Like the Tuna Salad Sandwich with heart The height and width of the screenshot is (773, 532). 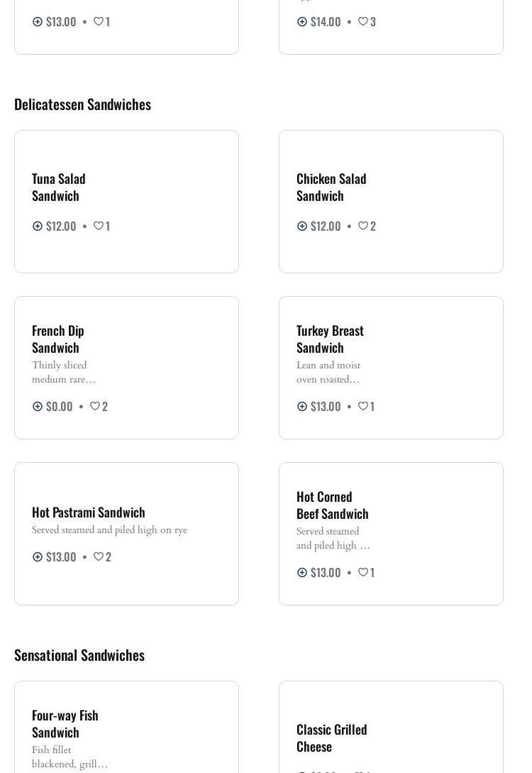click(99, 226)
